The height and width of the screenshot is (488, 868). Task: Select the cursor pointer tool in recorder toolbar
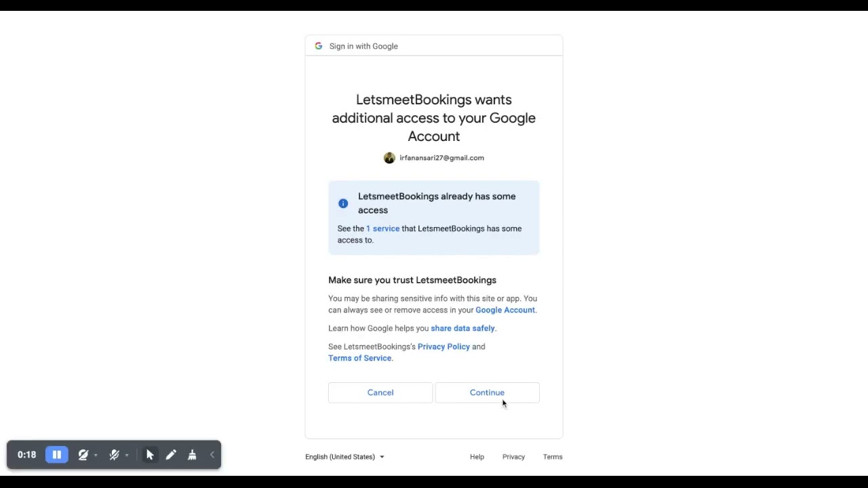[150, 455]
